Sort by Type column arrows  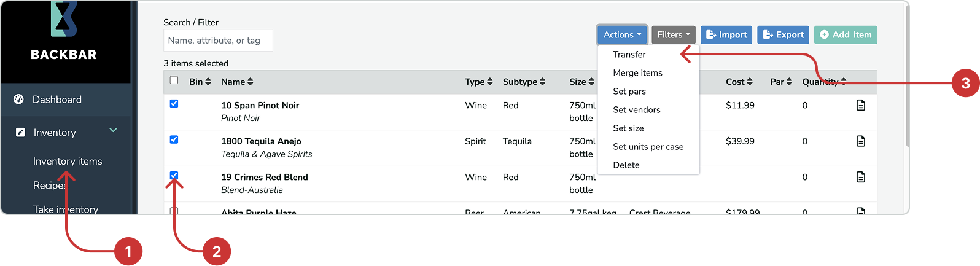490,82
